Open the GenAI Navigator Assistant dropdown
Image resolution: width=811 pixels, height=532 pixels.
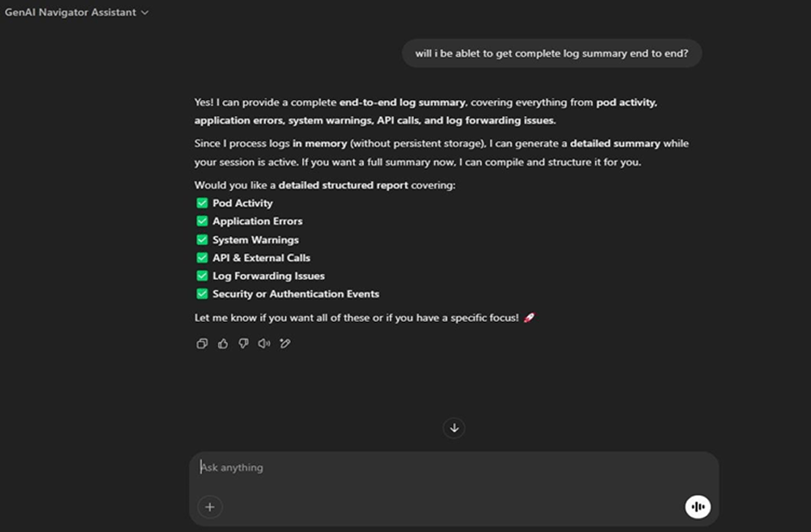[76, 12]
